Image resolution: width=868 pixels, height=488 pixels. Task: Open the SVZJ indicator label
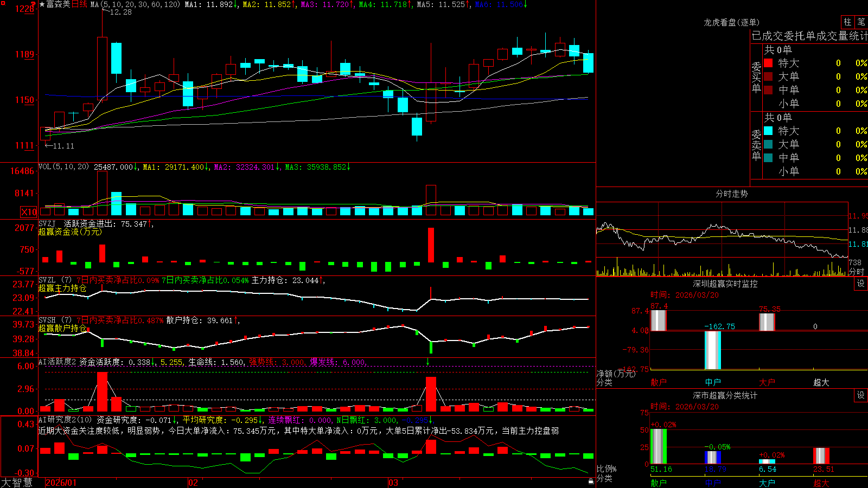pos(47,223)
